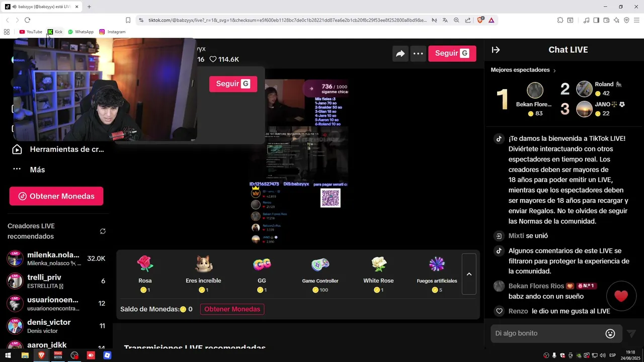The image size is (644, 362).
Task: Open milenka.nola... live stream
Action: pos(56,258)
